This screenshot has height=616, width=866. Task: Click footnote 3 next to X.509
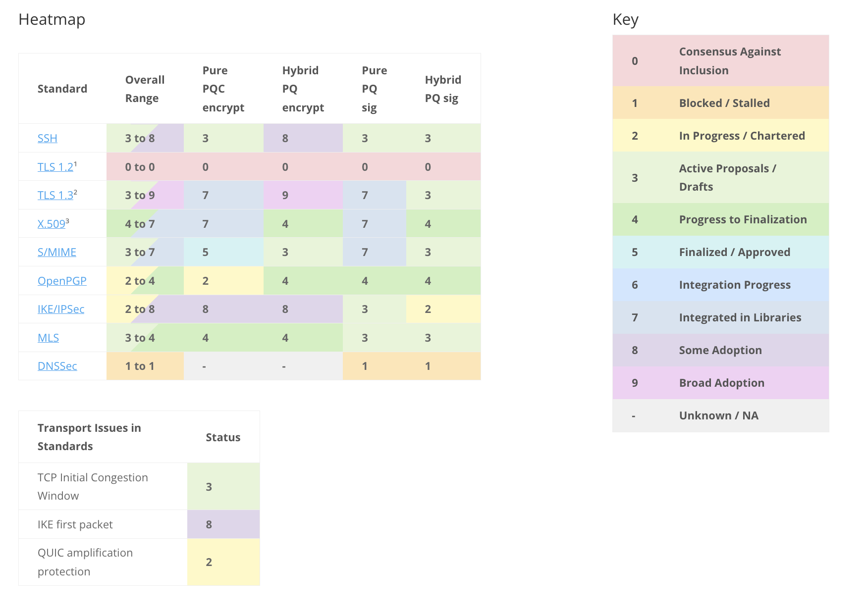(67, 221)
